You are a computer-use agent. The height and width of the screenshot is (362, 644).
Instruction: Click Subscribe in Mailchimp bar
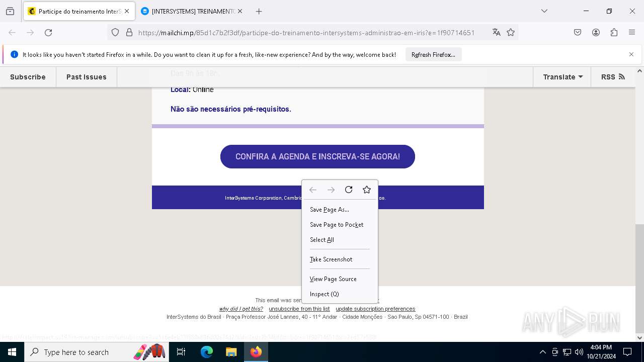28,77
